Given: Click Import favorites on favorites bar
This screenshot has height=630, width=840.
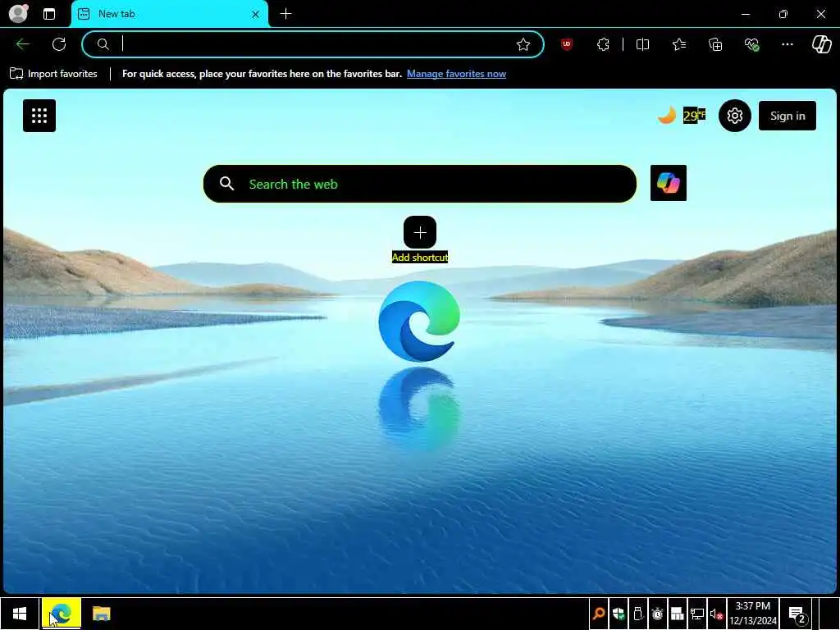Looking at the screenshot, I should click(53, 73).
